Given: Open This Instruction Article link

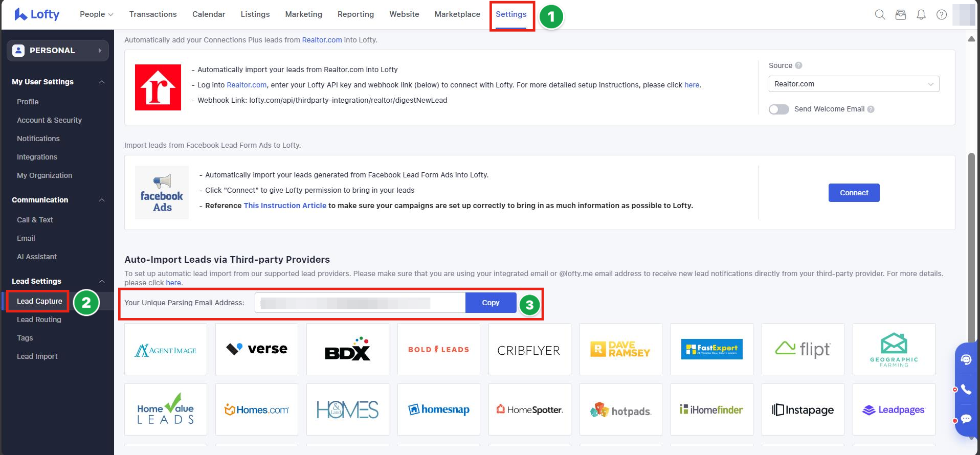Looking at the screenshot, I should [285, 206].
